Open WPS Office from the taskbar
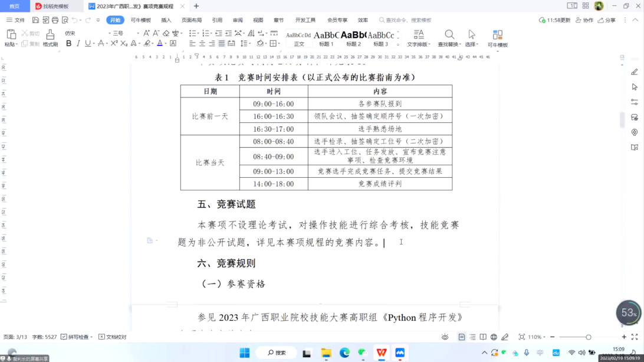The image size is (644, 362). pos(381,353)
